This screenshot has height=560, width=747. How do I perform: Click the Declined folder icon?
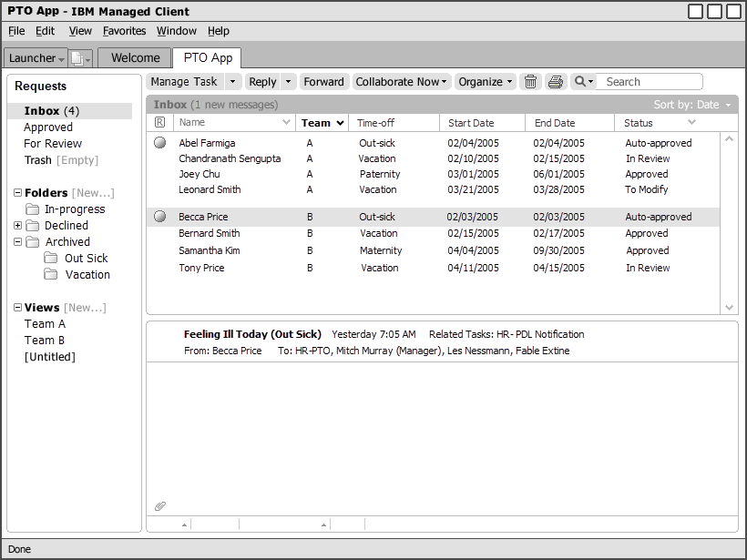[33, 225]
